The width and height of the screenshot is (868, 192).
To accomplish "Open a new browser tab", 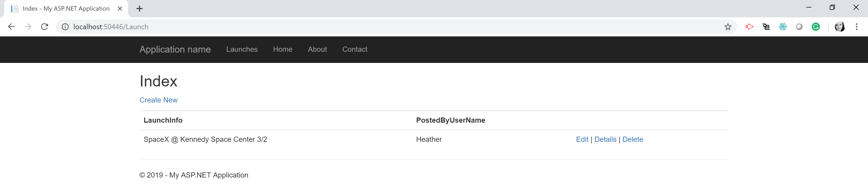I will tap(139, 9).
